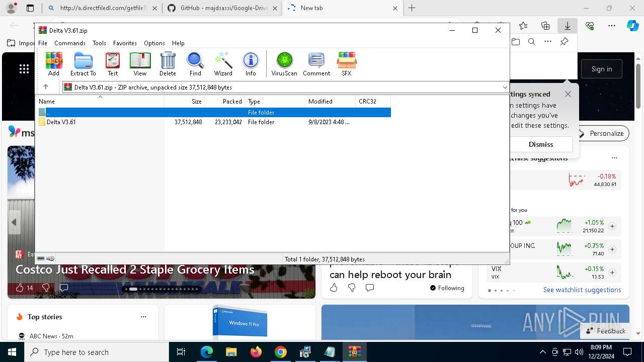This screenshot has height=362, width=644.
Task: Close the settings synced popup with X
Action: (x=568, y=94)
